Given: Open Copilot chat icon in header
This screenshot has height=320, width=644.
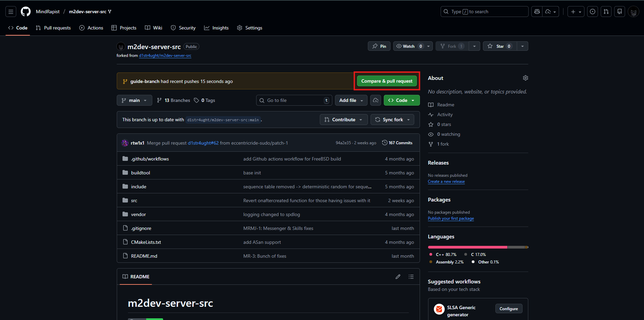Looking at the screenshot, I should coord(537,12).
